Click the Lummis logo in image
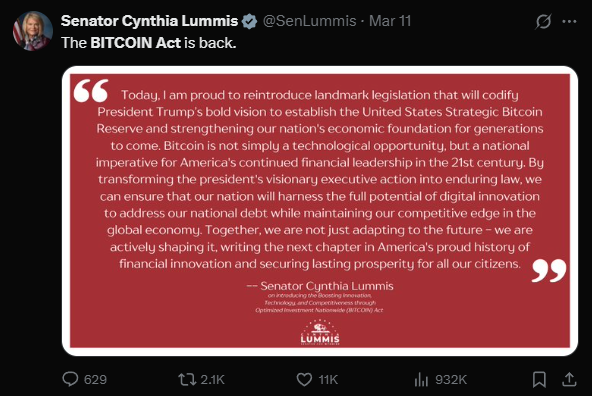 pyautogui.click(x=320, y=332)
